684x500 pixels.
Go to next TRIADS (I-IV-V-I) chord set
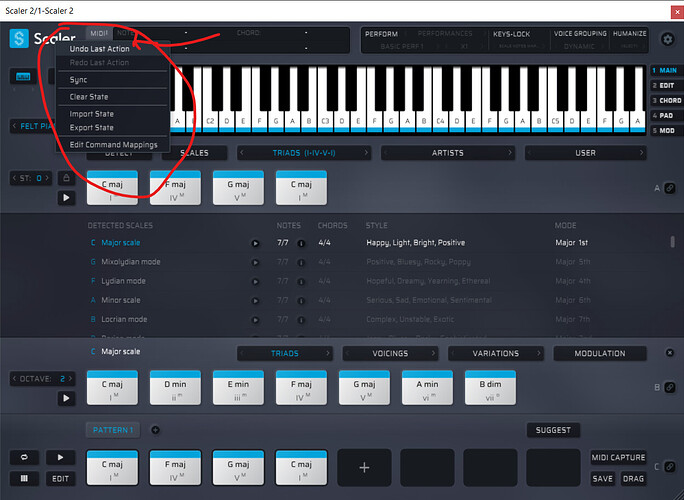[x=366, y=153]
